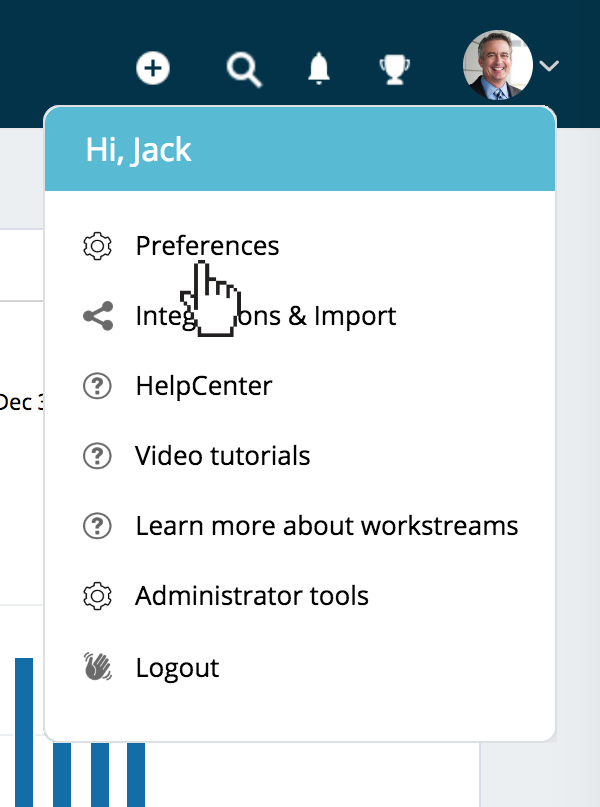The height and width of the screenshot is (807, 600).
Task: Click Jack's profile avatar photo
Action: [497, 66]
